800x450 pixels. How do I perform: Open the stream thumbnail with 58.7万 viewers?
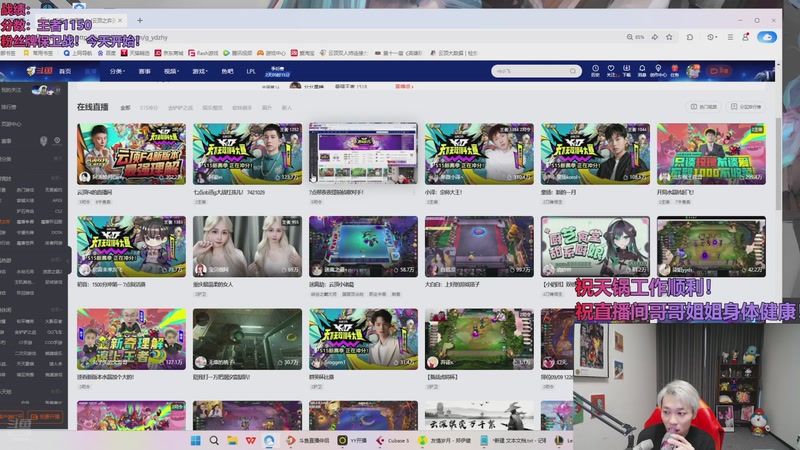point(363,246)
